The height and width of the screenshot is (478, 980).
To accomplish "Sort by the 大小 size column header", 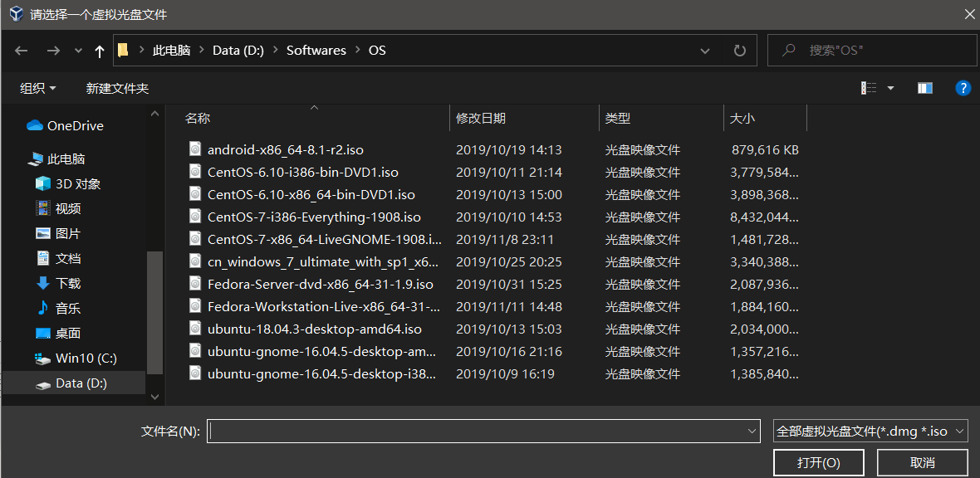I will [742, 119].
